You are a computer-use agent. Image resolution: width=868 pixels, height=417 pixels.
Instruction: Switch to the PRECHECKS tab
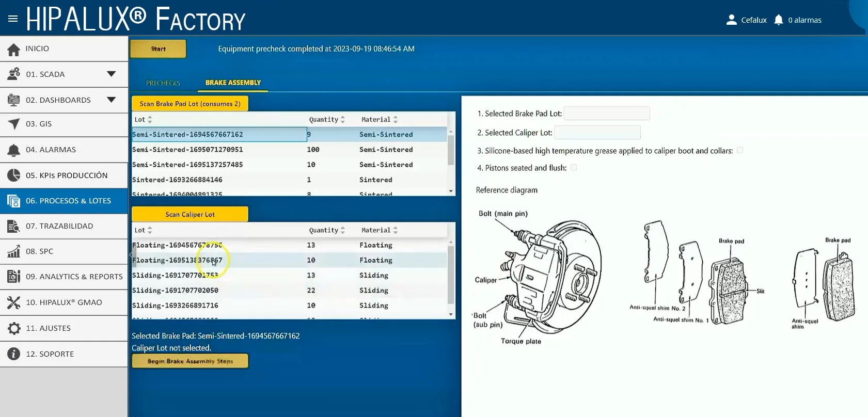[x=163, y=83]
